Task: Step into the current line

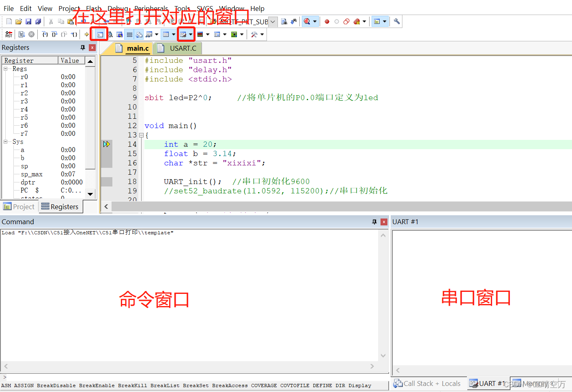Action: point(45,34)
